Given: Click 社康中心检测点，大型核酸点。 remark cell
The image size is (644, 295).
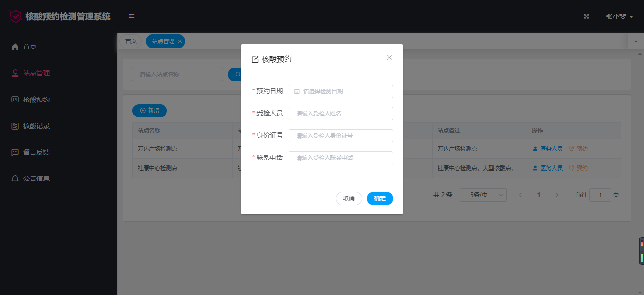Looking at the screenshot, I should 479,168.
